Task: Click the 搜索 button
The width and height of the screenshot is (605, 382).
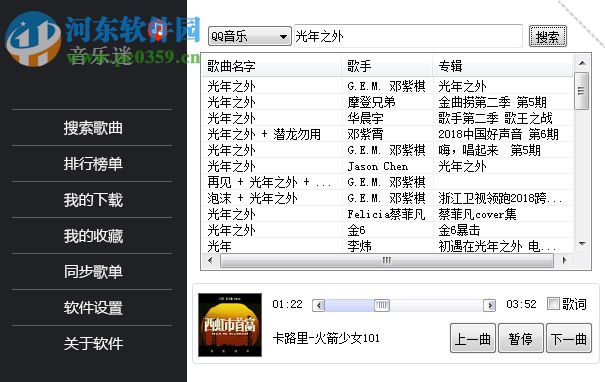Action: [x=548, y=37]
